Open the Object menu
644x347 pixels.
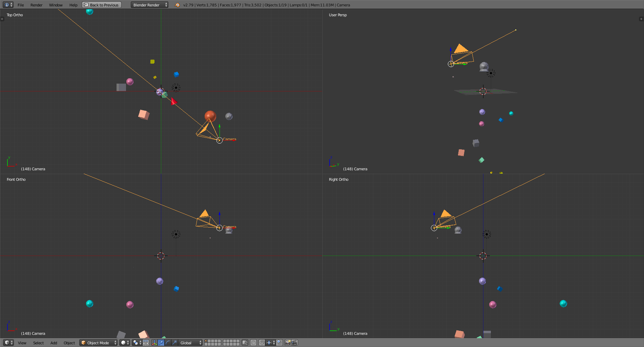pos(69,343)
